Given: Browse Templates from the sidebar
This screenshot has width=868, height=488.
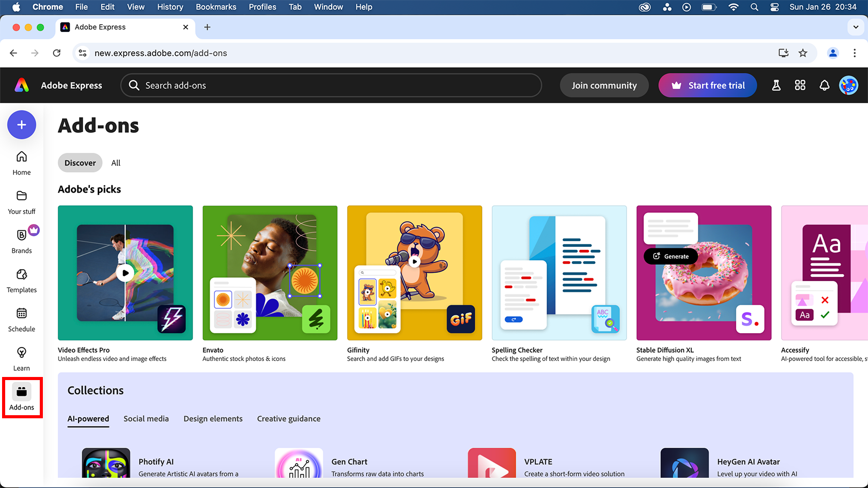Looking at the screenshot, I should 21,280.
